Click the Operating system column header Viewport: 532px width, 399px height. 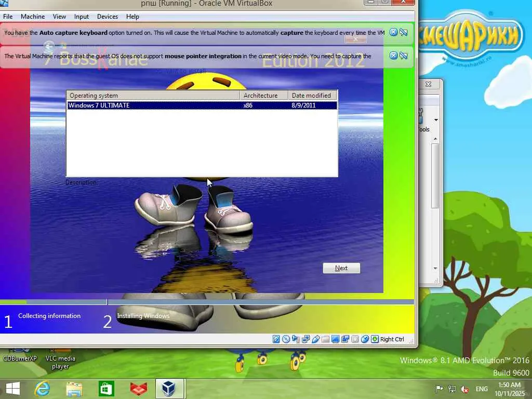(153, 96)
